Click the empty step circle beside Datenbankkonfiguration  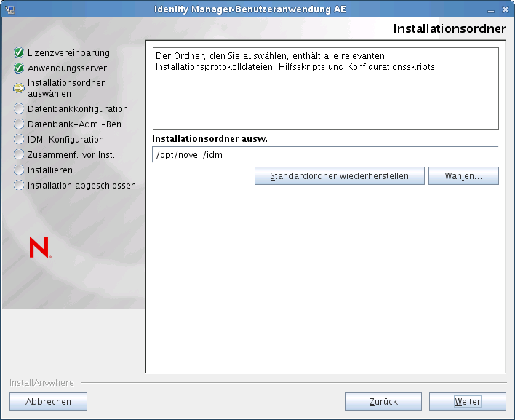(19, 108)
